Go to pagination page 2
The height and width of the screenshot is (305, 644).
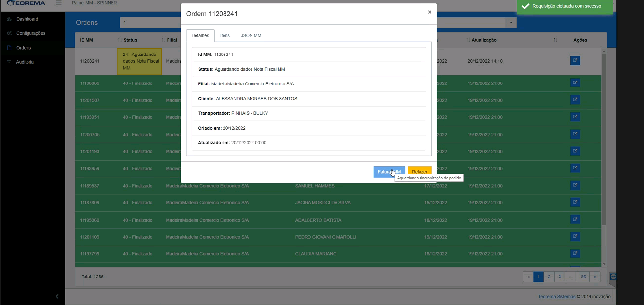coord(549,277)
